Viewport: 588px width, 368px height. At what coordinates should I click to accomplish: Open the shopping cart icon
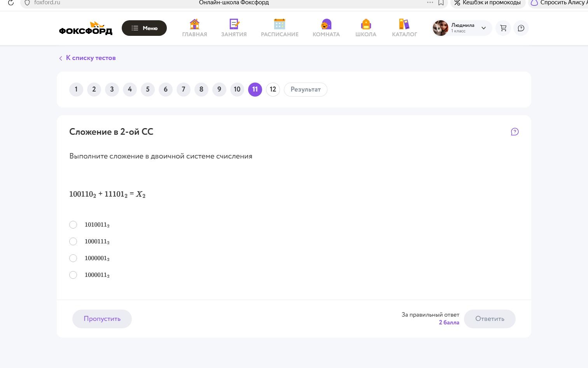[503, 28]
